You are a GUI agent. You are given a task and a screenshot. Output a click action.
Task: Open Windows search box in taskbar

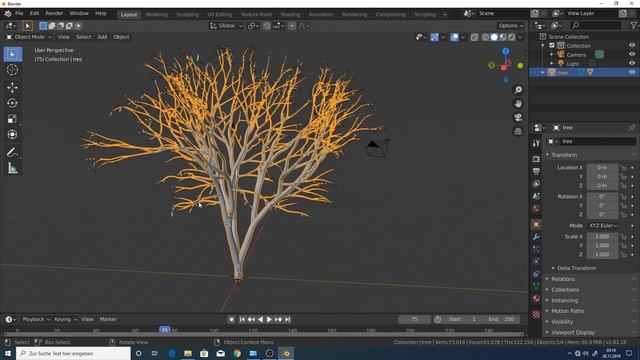pos(73,353)
